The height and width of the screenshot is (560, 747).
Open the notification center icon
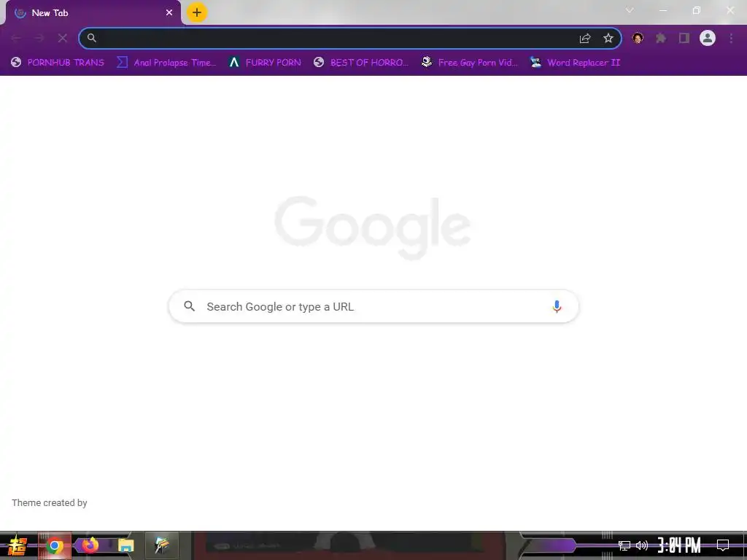click(x=723, y=545)
